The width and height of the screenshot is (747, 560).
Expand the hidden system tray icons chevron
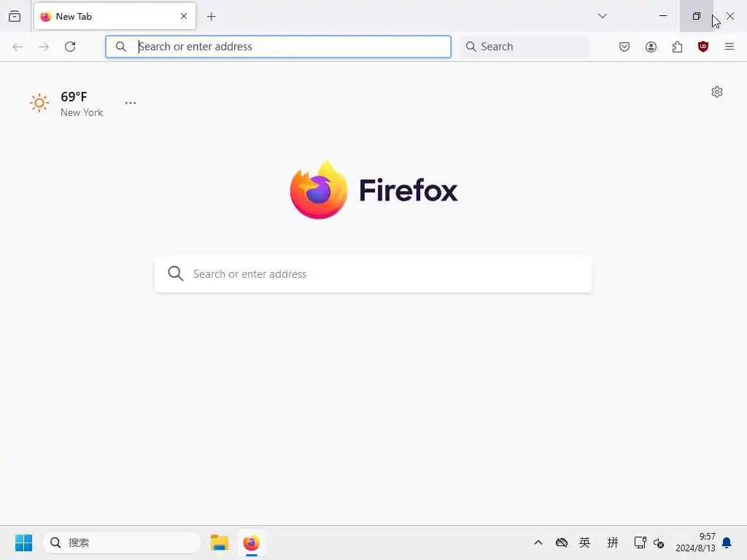click(x=538, y=542)
